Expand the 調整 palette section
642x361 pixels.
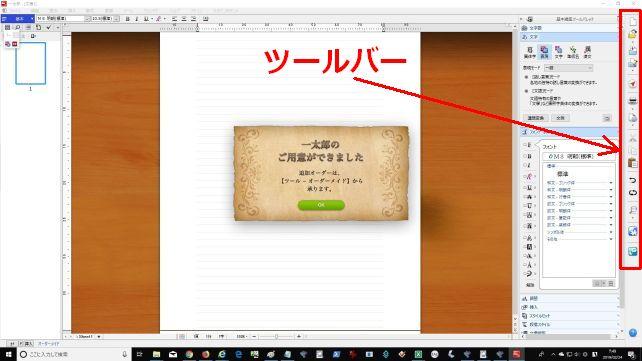click(x=569, y=299)
